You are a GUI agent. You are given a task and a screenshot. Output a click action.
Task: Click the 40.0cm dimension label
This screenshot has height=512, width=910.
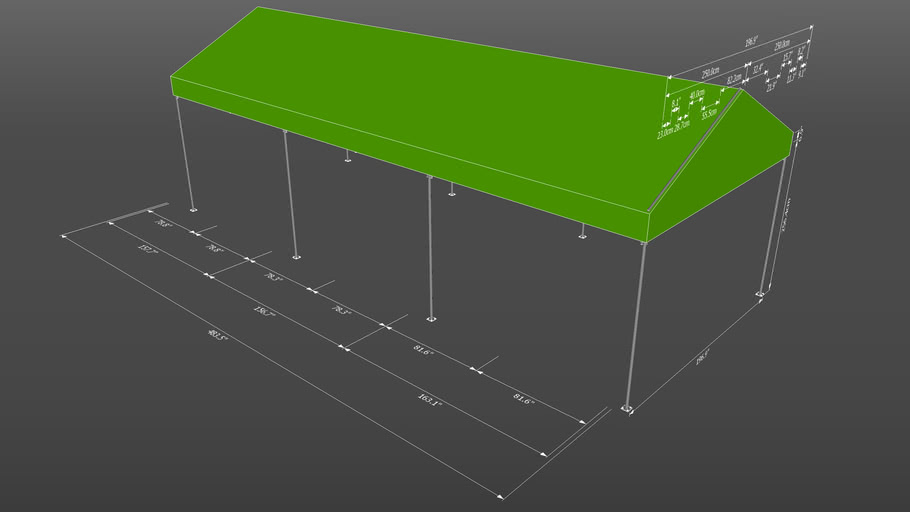click(x=697, y=96)
